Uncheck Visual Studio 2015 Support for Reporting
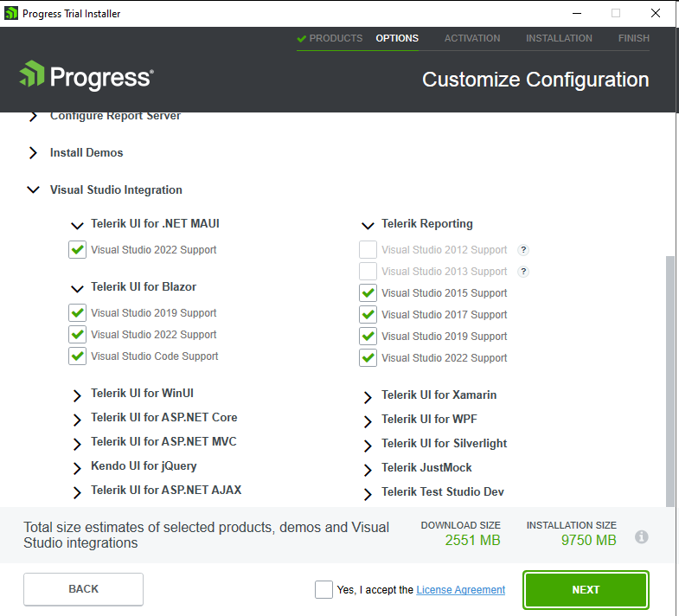Image resolution: width=679 pixels, height=616 pixels. coord(368,293)
